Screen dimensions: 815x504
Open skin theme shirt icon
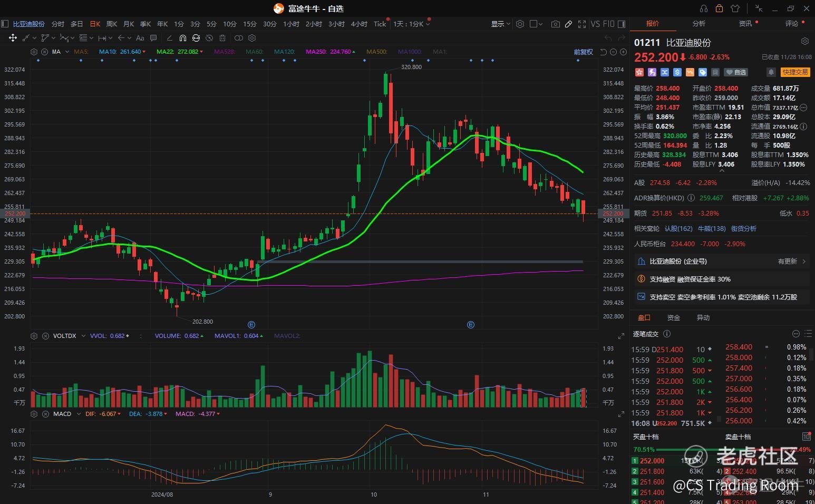pos(735,8)
